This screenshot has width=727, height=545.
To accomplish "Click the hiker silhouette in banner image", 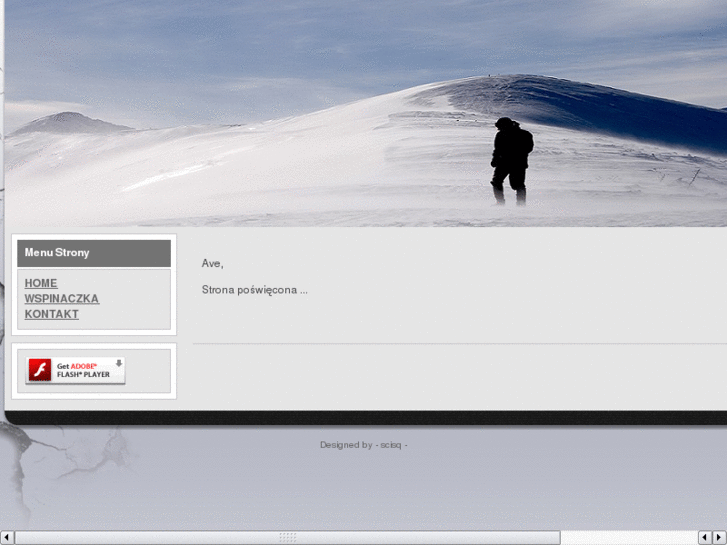I will (x=511, y=160).
